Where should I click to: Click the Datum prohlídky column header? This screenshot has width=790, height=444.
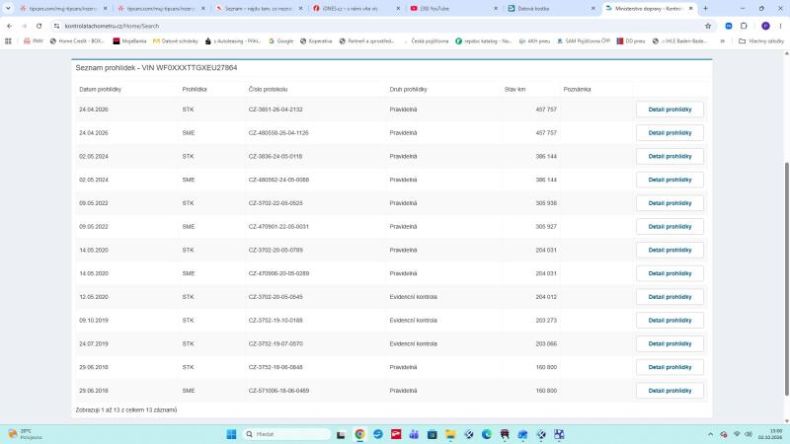tap(100, 89)
